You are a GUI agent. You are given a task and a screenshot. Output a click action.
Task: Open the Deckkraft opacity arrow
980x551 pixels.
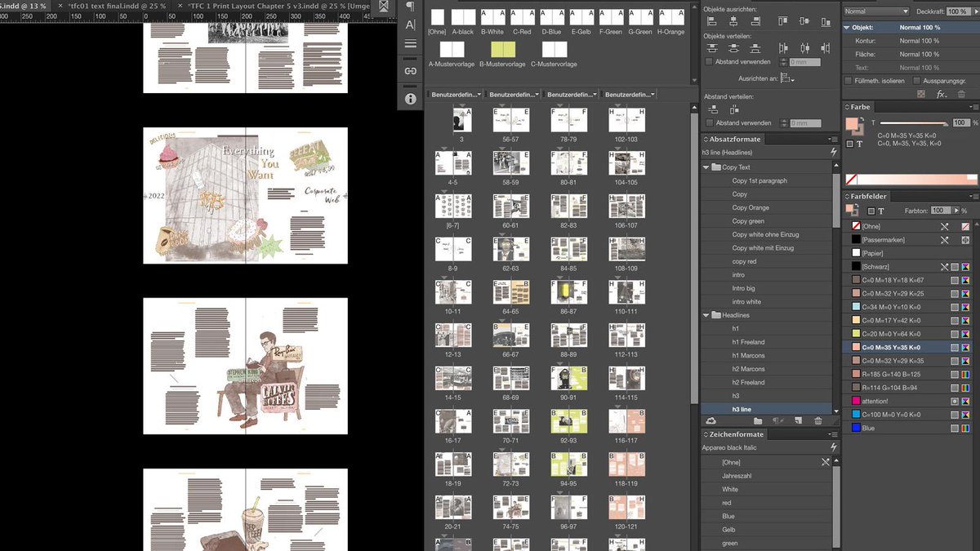pyautogui.click(x=974, y=11)
